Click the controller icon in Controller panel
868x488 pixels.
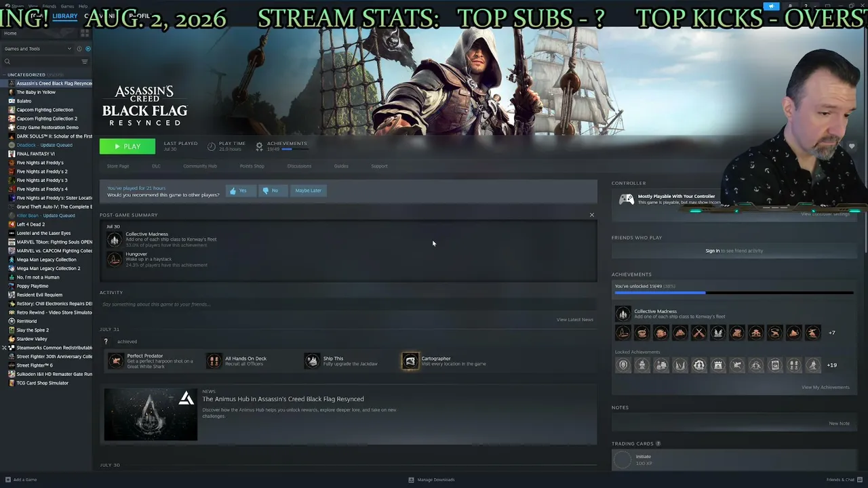point(627,199)
